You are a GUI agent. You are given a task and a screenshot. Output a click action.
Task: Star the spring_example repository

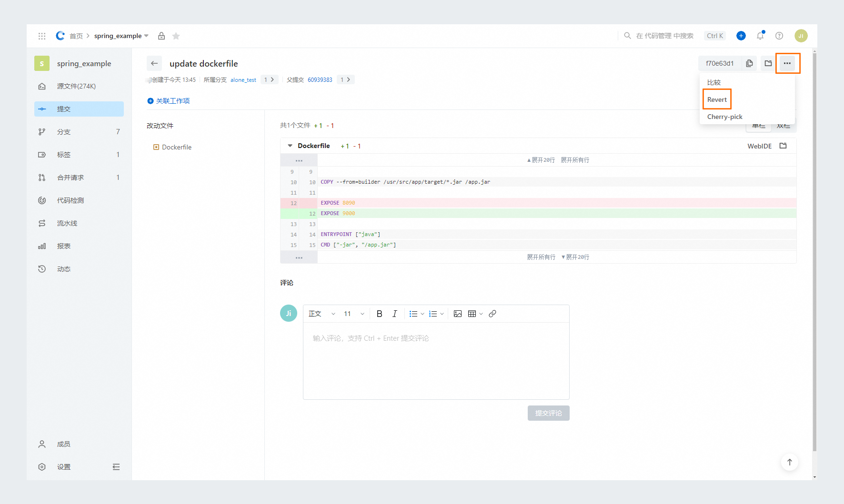[176, 36]
